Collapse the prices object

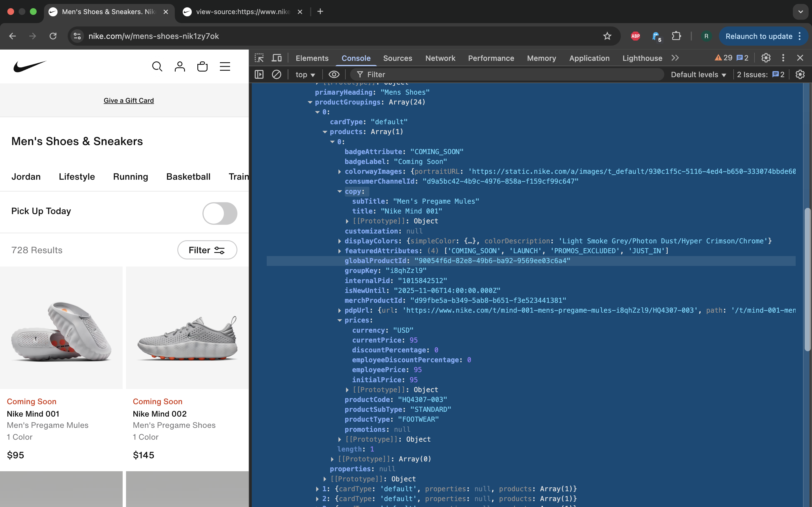[x=339, y=321]
